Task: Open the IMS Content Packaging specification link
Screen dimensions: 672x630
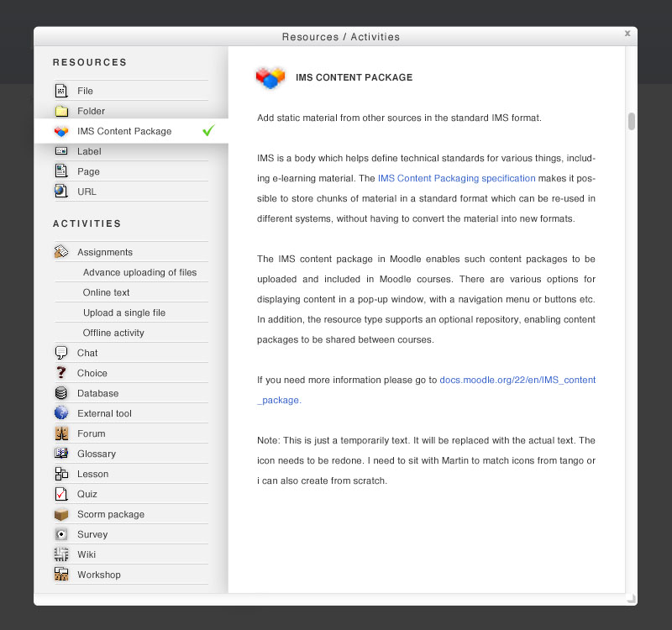Action: (456, 178)
